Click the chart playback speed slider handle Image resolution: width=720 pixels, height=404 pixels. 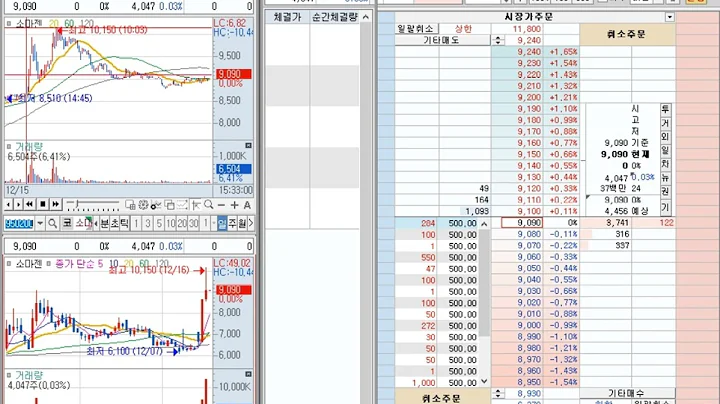coord(77,203)
